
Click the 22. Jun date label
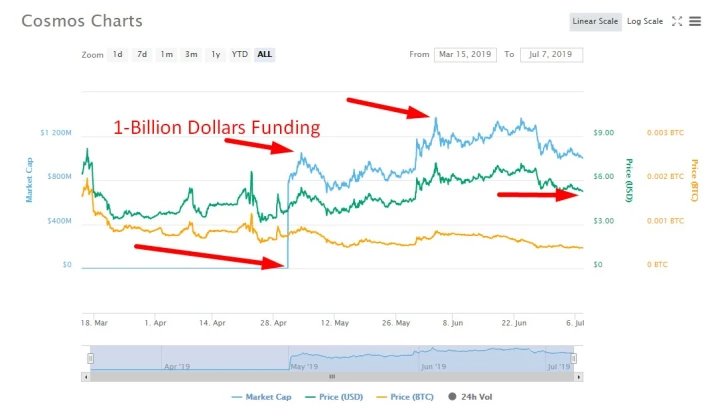coord(514,323)
